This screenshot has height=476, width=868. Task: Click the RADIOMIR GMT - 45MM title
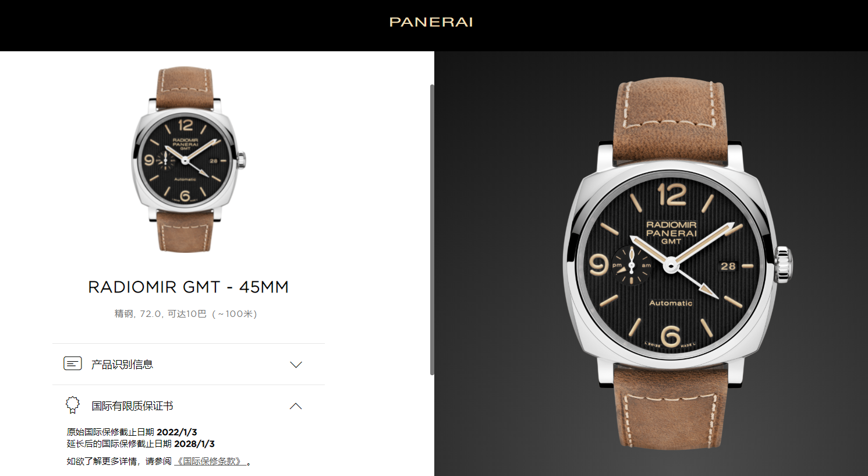pyautogui.click(x=188, y=287)
